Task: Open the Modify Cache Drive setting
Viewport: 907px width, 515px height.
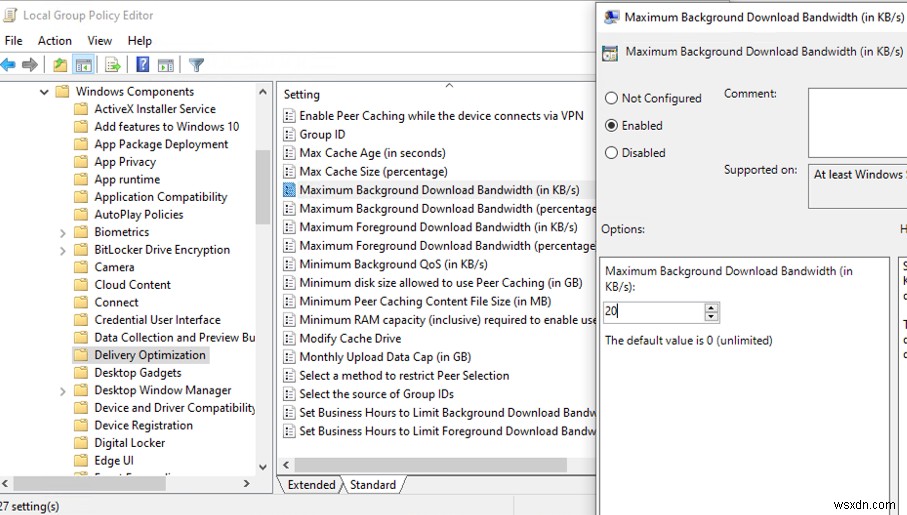Action: point(350,339)
